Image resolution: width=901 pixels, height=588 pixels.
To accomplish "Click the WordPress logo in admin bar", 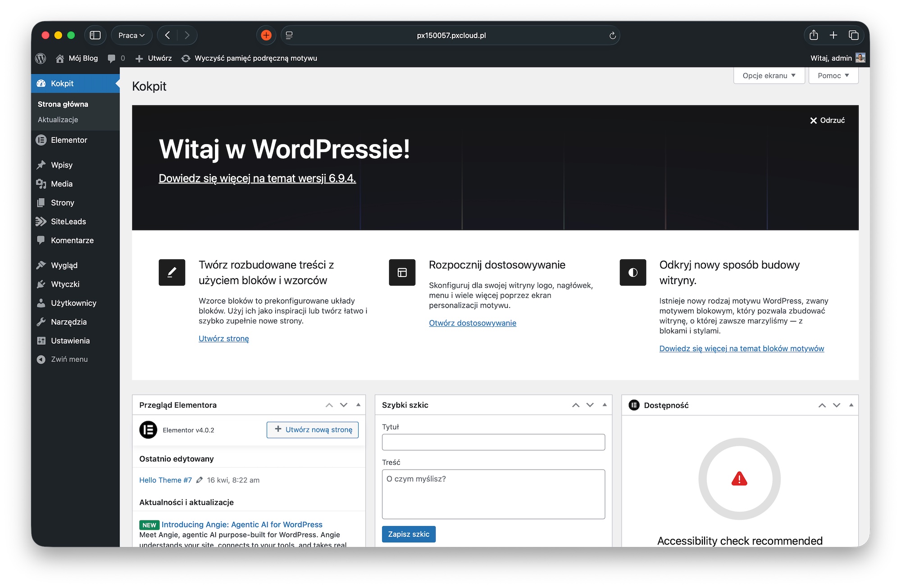I will point(41,58).
